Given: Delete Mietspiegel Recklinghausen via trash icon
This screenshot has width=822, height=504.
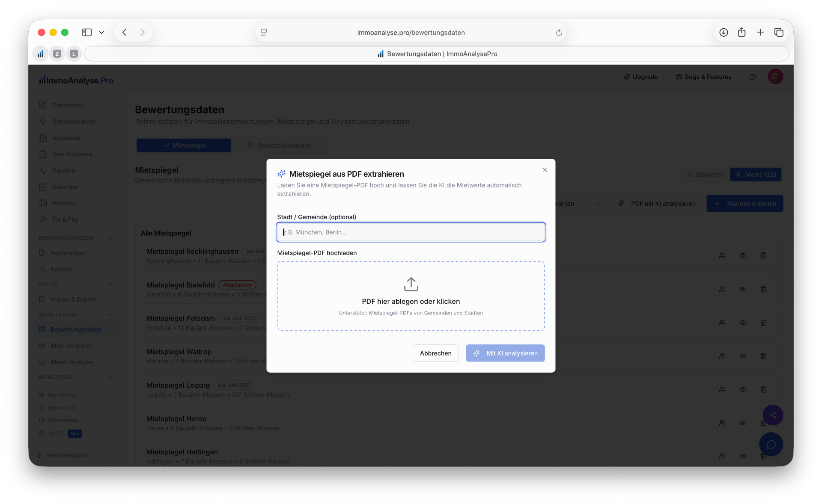Looking at the screenshot, I should point(763,255).
